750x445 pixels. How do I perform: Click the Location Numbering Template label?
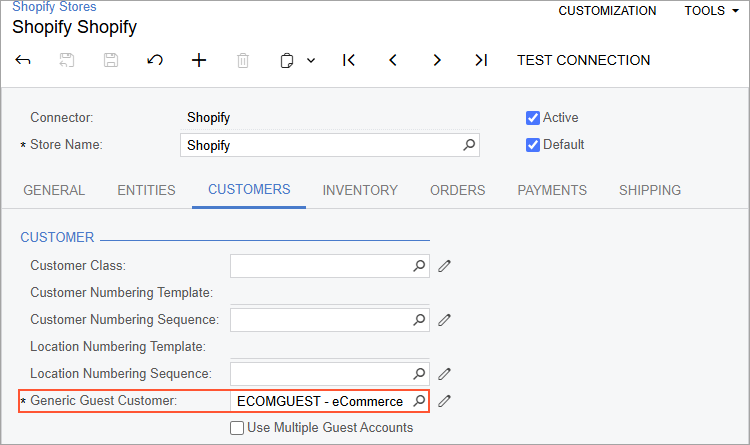[x=118, y=346]
